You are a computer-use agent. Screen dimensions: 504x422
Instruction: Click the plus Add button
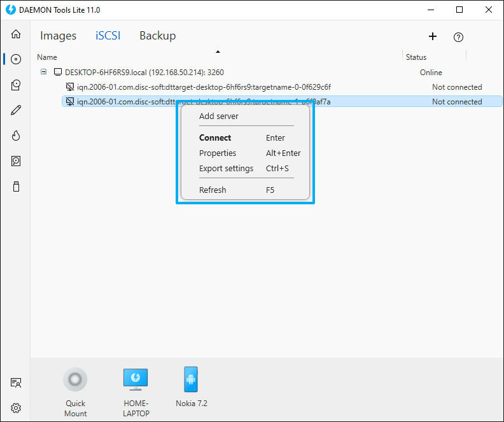pyautogui.click(x=433, y=37)
